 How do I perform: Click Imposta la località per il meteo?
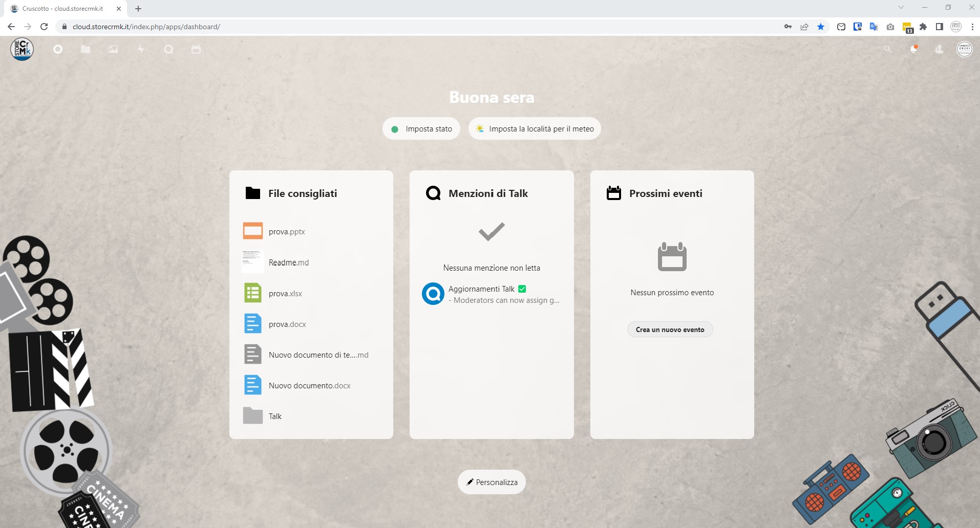tap(535, 129)
